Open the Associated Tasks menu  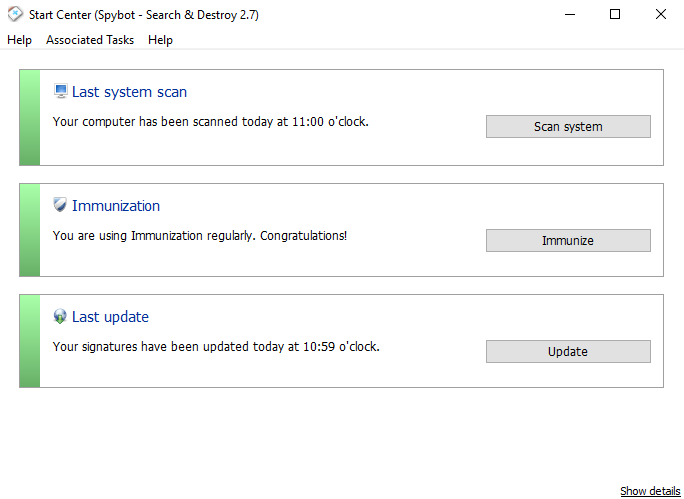[x=90, y=40]
